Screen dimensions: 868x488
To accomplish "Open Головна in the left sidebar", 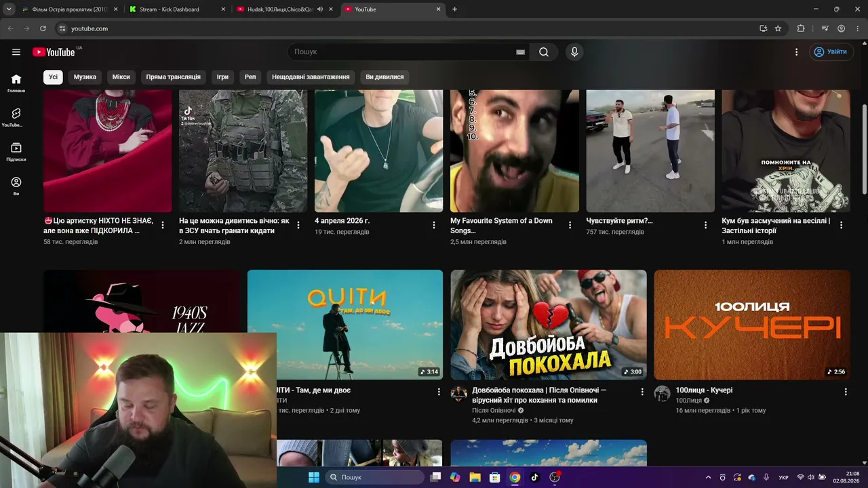I will pos(16,83).
